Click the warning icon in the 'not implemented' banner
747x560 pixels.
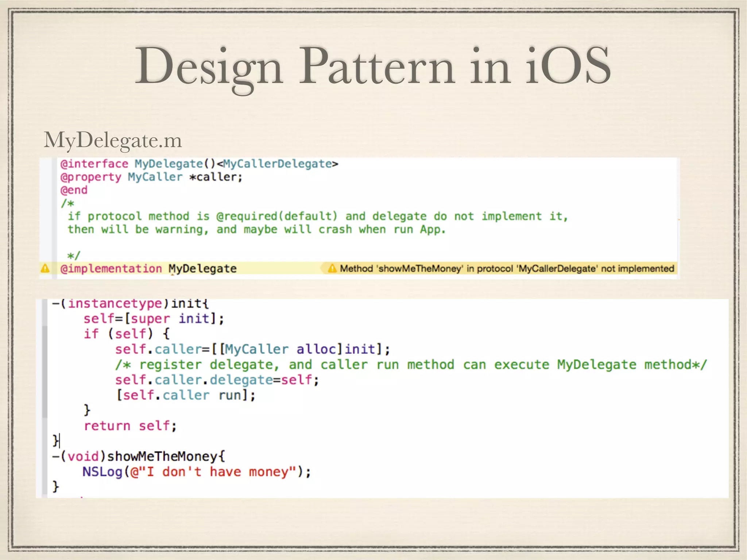[332, 269]
